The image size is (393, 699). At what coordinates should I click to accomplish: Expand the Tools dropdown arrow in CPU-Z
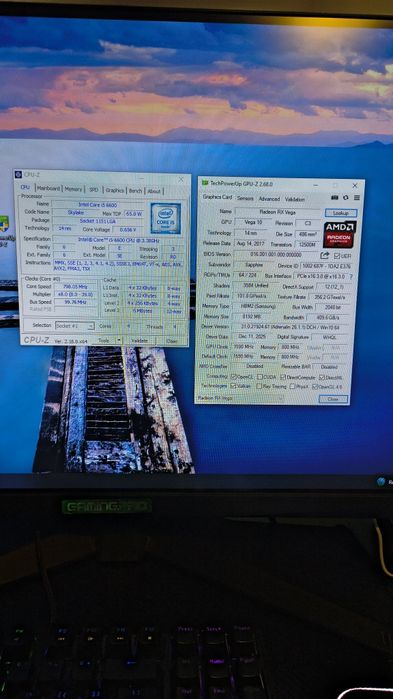pos(119,340)
